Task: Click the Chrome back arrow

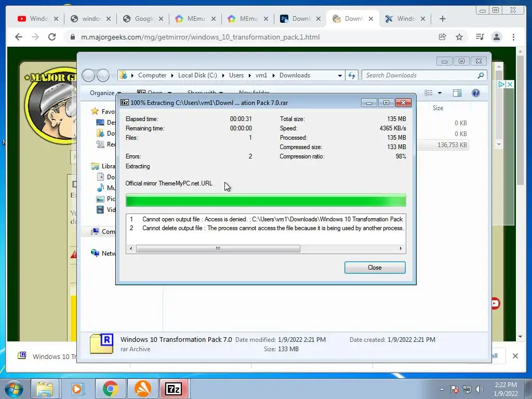Action: 19,37
